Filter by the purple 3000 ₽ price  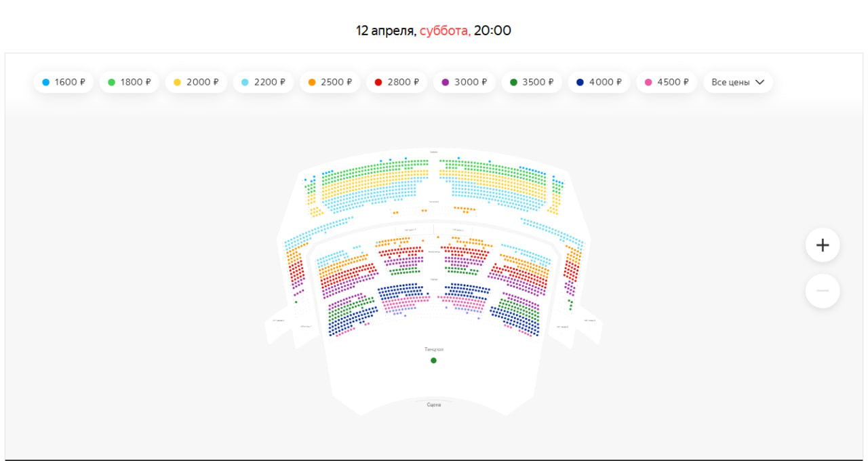pyautogui.click(x=464, y=82)
